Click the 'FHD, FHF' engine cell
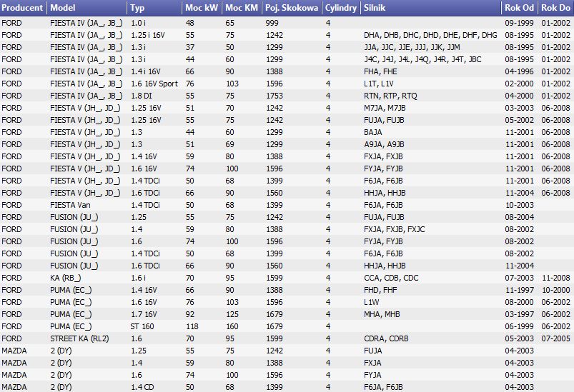574x392 pixels. click(380, 290)
